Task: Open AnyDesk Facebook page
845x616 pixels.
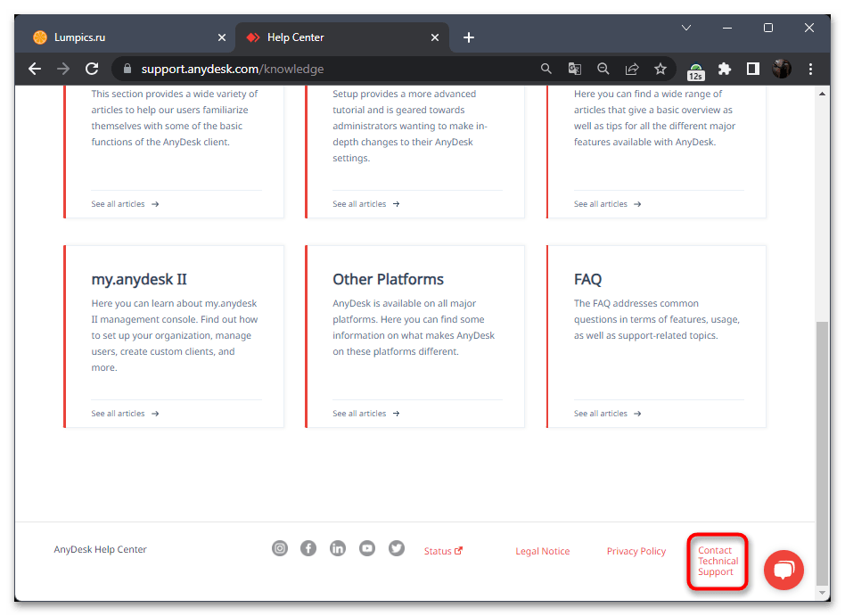Action: (308, 548)
